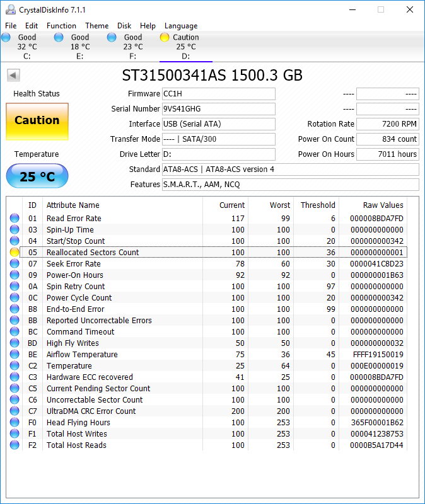Select the yellow D: Caution status orb
425x504 pixels.
(165, 37)
